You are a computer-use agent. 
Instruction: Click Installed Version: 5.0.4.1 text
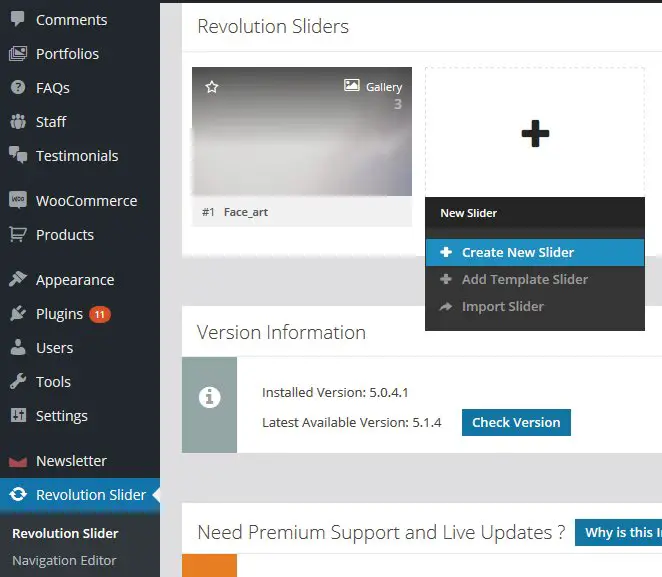coord(335,393)
